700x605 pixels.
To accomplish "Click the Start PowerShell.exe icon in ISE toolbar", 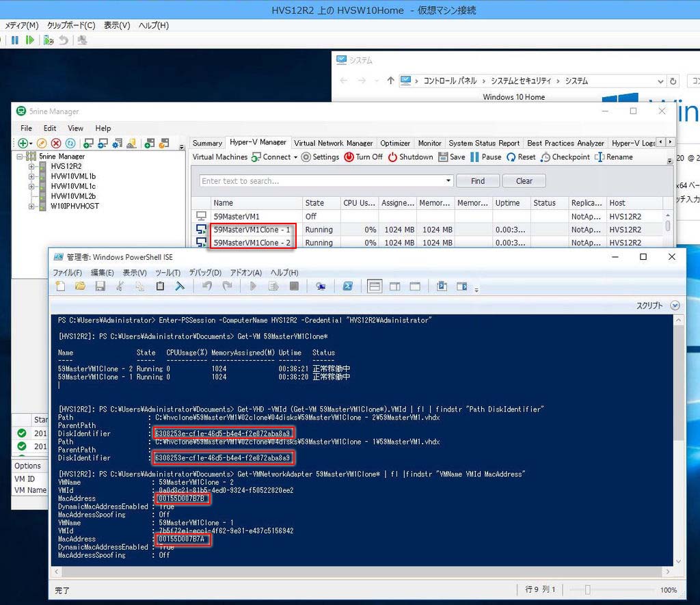I will click(x=348, y=286).
